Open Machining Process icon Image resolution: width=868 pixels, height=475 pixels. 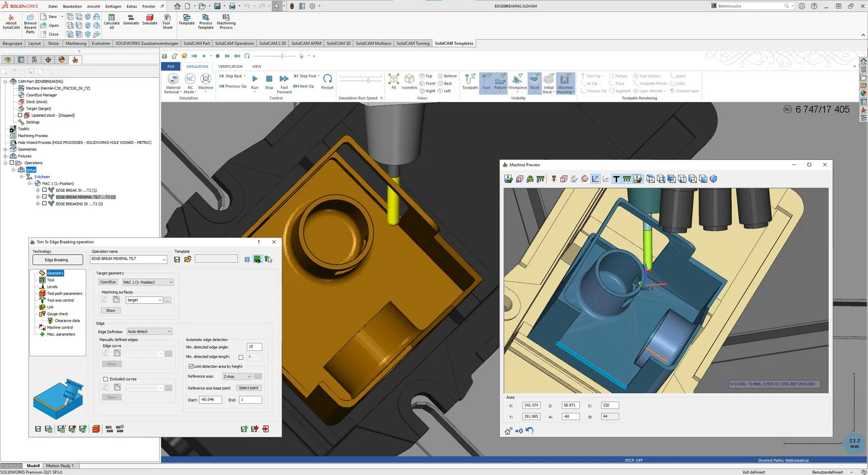[226, 21]
